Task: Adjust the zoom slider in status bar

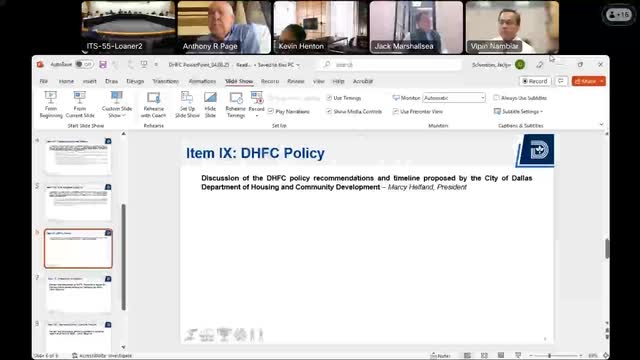Action: point(549,356)
